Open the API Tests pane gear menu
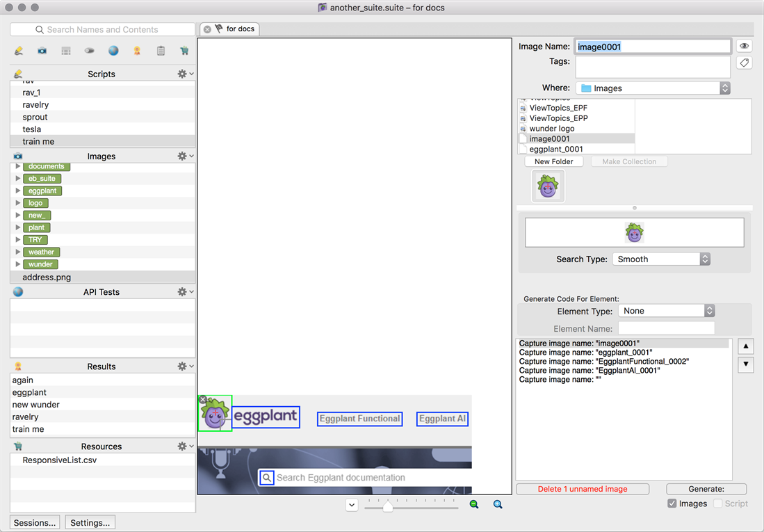The width and height of the screenshot is (764, 532). [185, 291]
